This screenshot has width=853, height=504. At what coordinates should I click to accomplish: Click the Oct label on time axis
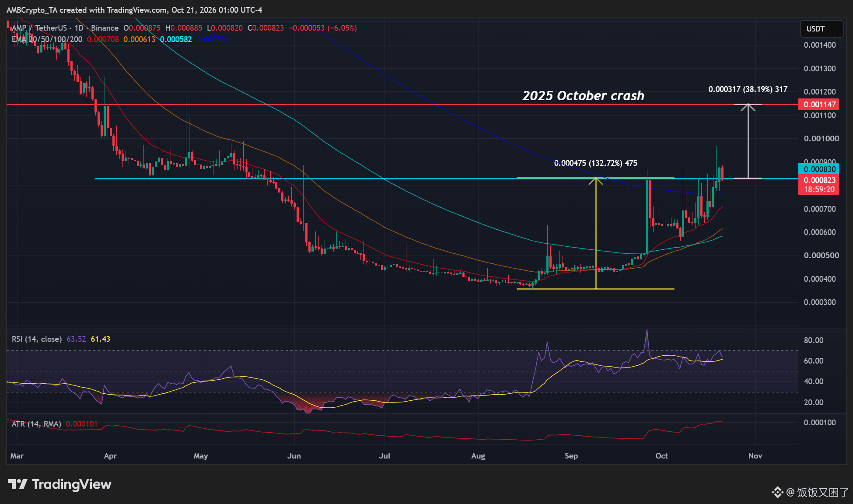tap(662, 456)
